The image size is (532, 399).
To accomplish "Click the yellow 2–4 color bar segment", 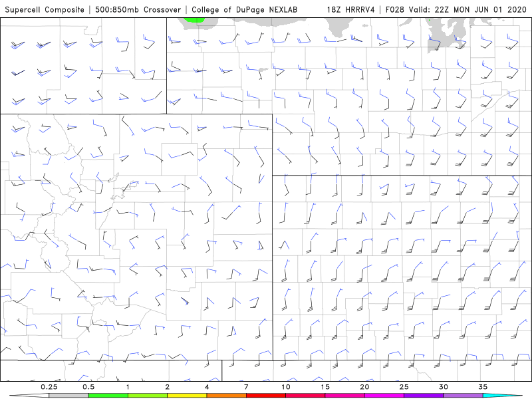I will tap(187, 396).
